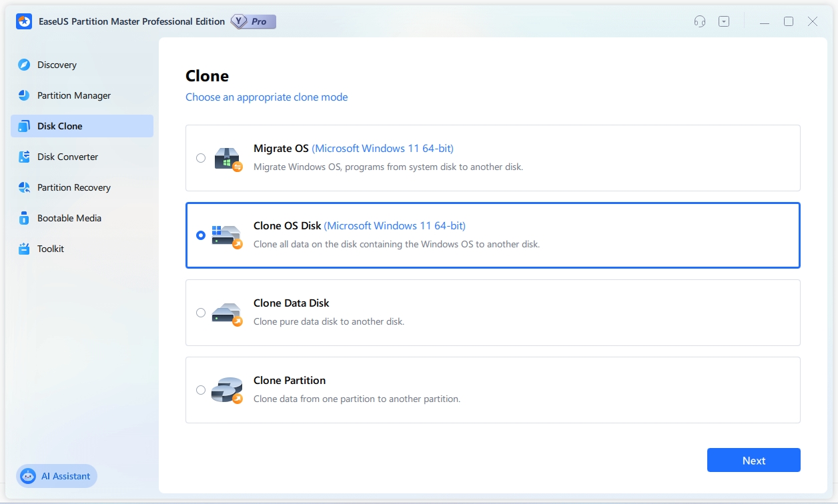Click the Disk Converter sidebar icon
This screenshot has height=504, width=838.
click(24, 157)
